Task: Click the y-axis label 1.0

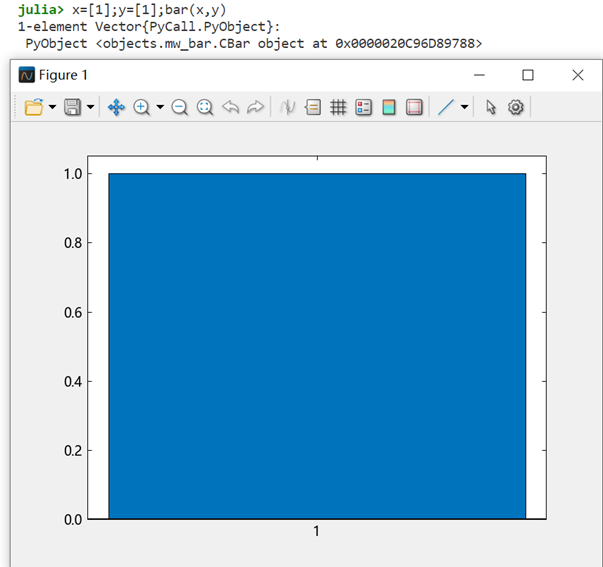Action: click(x=73, y=174)
